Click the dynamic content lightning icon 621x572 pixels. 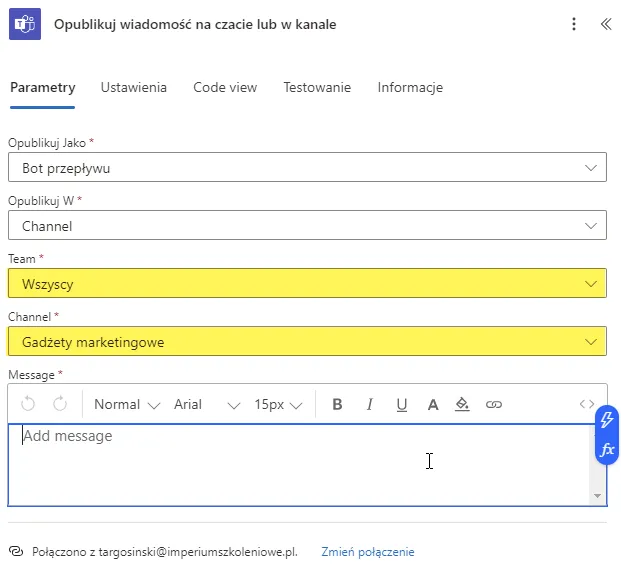[x=606, y=421]
